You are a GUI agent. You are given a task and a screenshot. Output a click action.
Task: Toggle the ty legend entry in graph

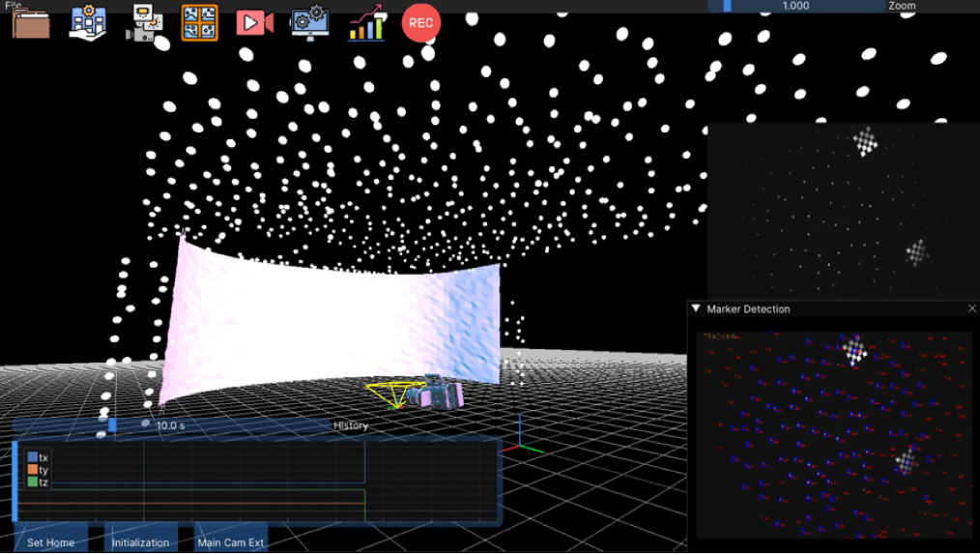pyautogui.click(x=38, y=470)
